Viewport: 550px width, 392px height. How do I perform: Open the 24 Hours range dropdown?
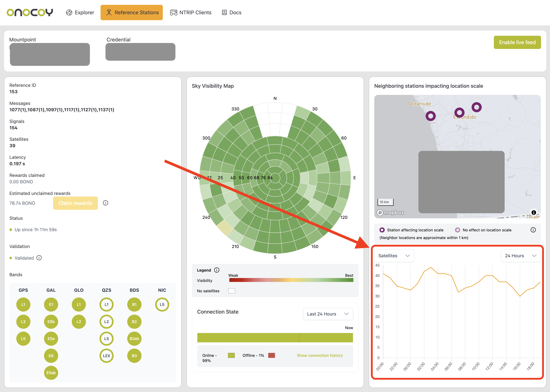pyautogui.click(x=520, y=256)
